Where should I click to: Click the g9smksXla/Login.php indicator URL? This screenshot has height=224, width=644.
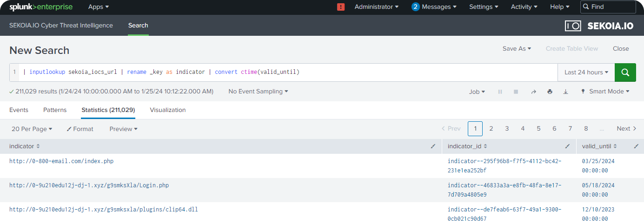(x=89, y=185)
